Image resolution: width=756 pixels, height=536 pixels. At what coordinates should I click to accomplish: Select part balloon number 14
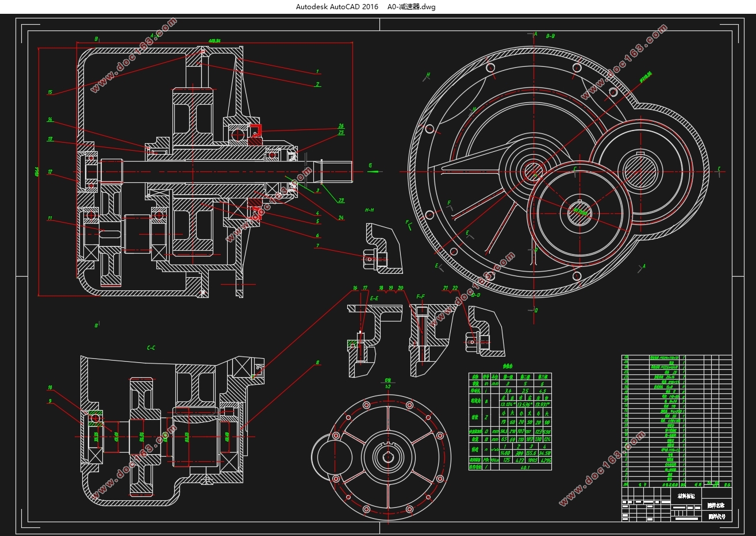pyautogui.click(x=50, y=120)
